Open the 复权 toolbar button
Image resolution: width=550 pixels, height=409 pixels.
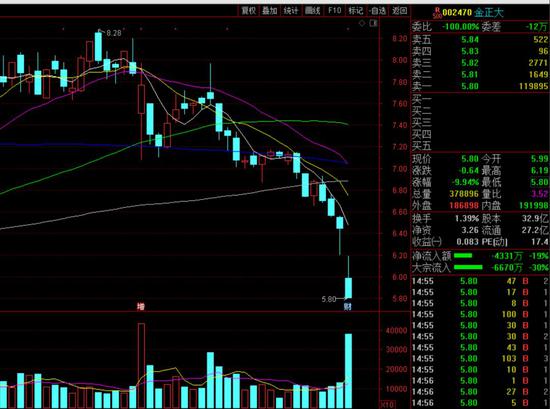(249, 11)
